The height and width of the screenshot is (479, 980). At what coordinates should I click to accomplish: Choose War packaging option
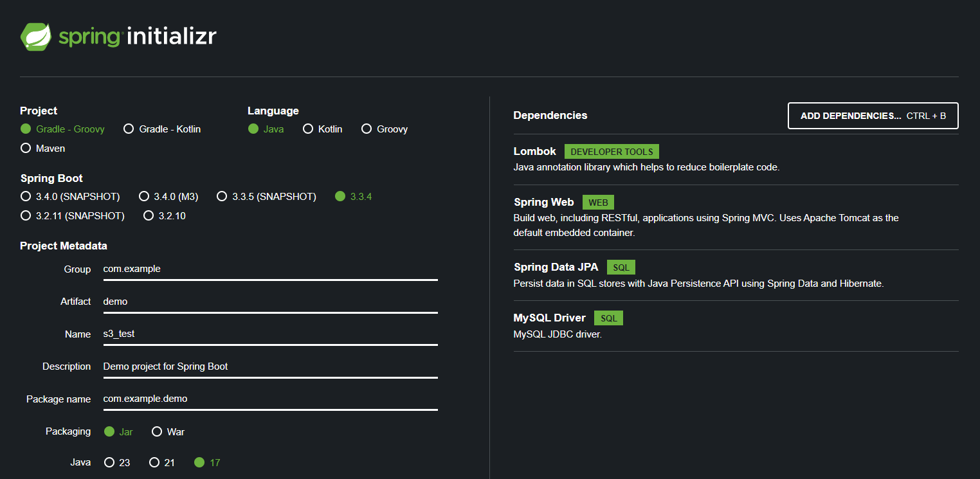(168, 432)
